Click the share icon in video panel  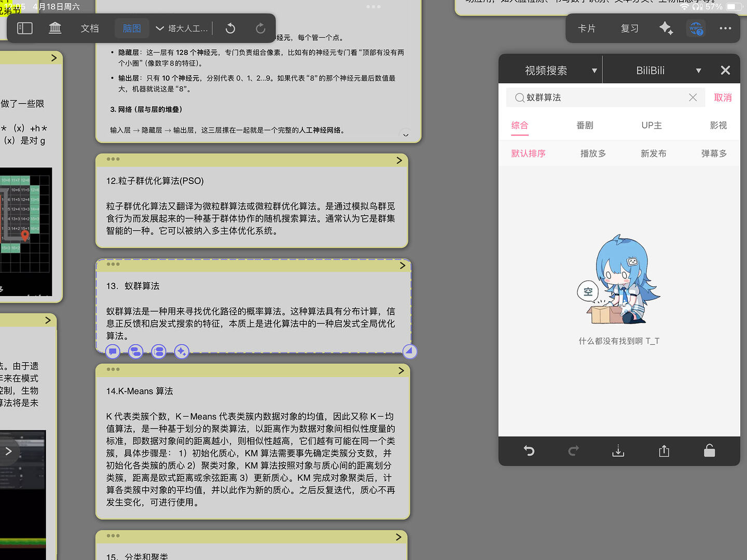click(x=664, y=451)
